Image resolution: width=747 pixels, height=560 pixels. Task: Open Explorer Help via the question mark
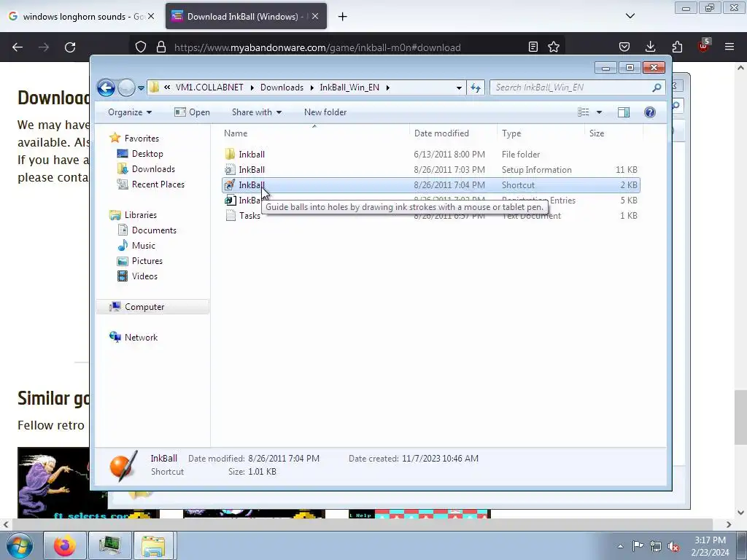tap(649, 112)
